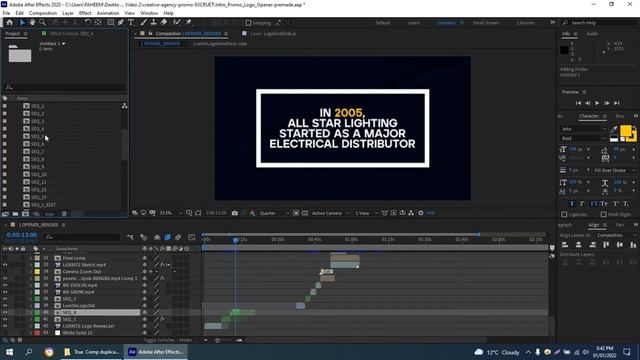Hide the LUXRITE Sketch.mp4 layer
This screenshot has width=640, height=360.
click(x=5, y=265)
